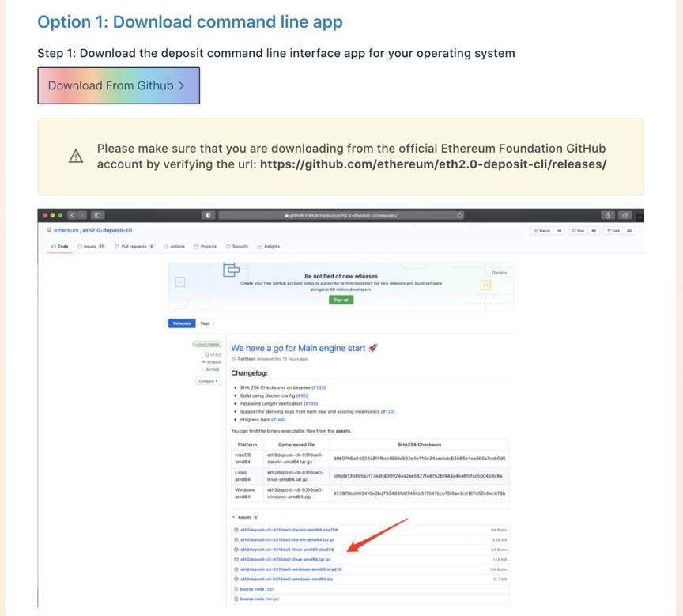The image size is (683, 616).
Task: Click the reload icon in the address bar
Action: coord(459,215)
